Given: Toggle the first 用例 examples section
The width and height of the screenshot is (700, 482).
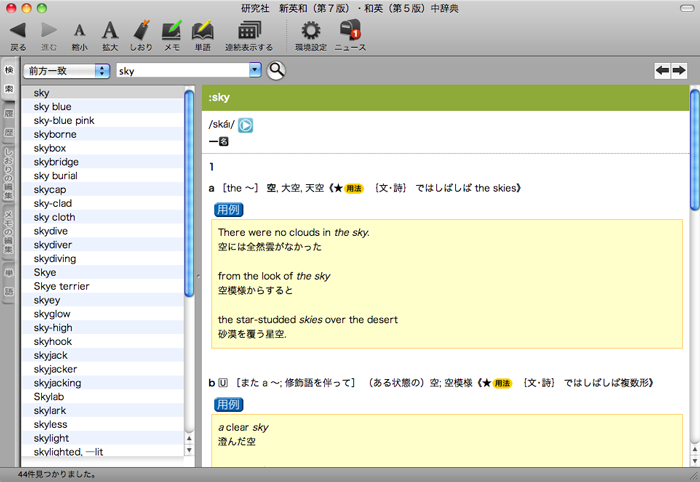Looking at the screenshot, I should [229, 210].
